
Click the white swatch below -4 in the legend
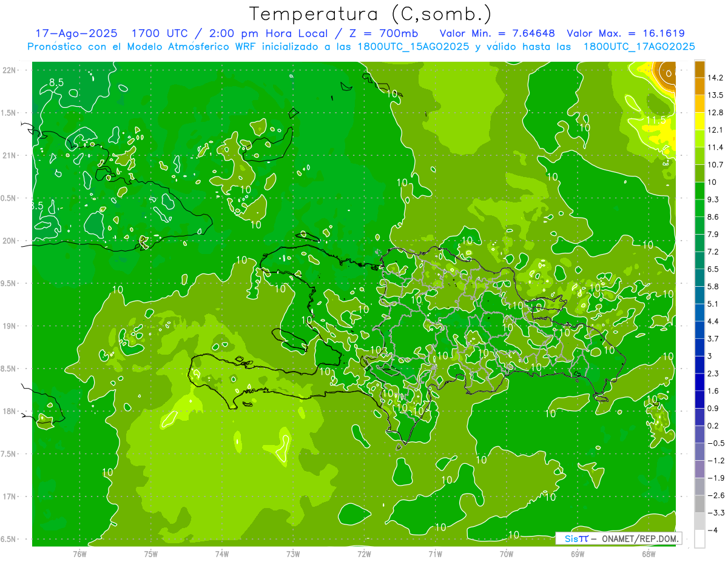[x=699, y=538]
